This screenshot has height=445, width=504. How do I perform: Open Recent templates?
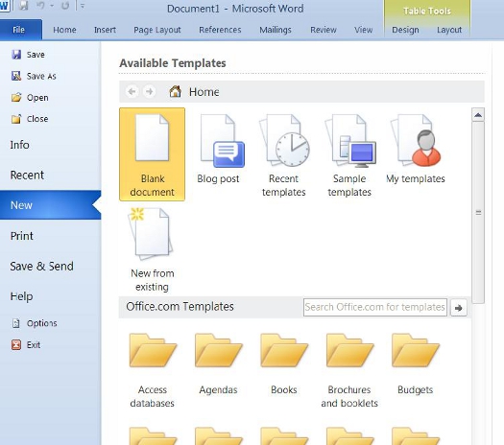tap(284, 155)
